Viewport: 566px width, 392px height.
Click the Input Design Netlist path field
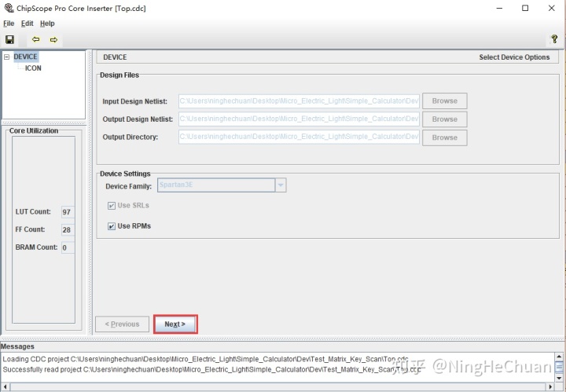299,101
